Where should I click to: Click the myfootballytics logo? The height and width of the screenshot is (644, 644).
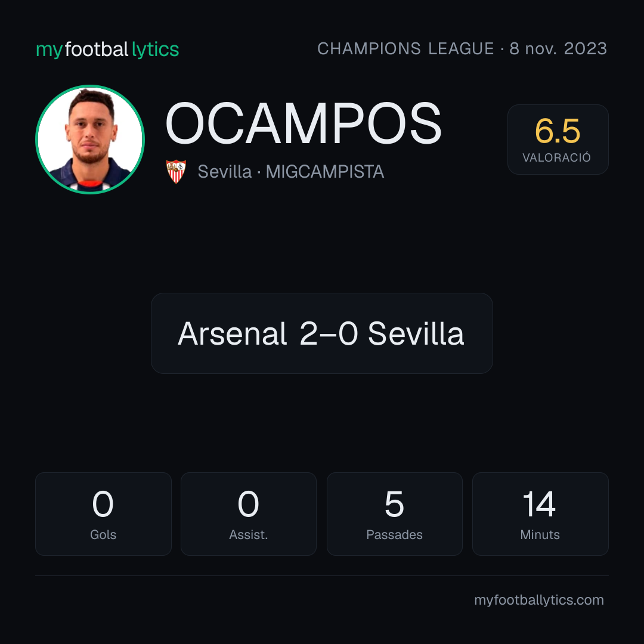(107, 49)
